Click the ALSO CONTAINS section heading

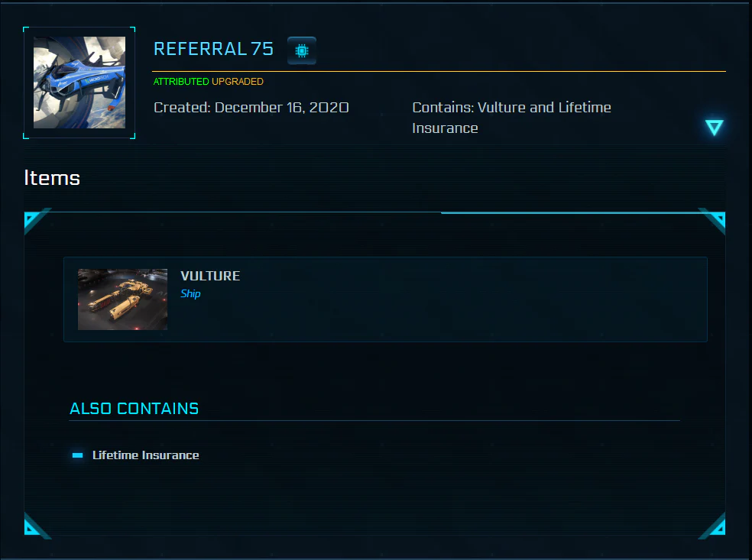tap(134, 409)
